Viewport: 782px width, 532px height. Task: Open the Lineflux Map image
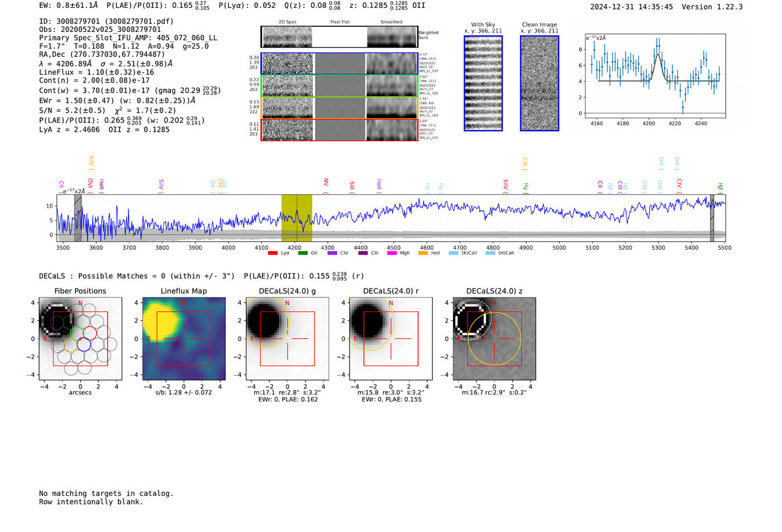(184, 339)
